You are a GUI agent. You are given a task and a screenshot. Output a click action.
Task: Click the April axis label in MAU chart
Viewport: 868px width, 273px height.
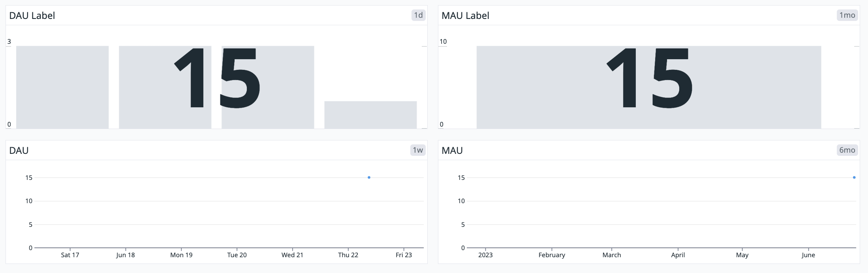(678, 255)
